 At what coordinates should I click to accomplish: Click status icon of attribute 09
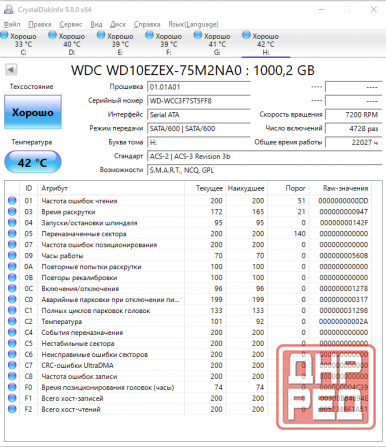click(x=12, y=256)
